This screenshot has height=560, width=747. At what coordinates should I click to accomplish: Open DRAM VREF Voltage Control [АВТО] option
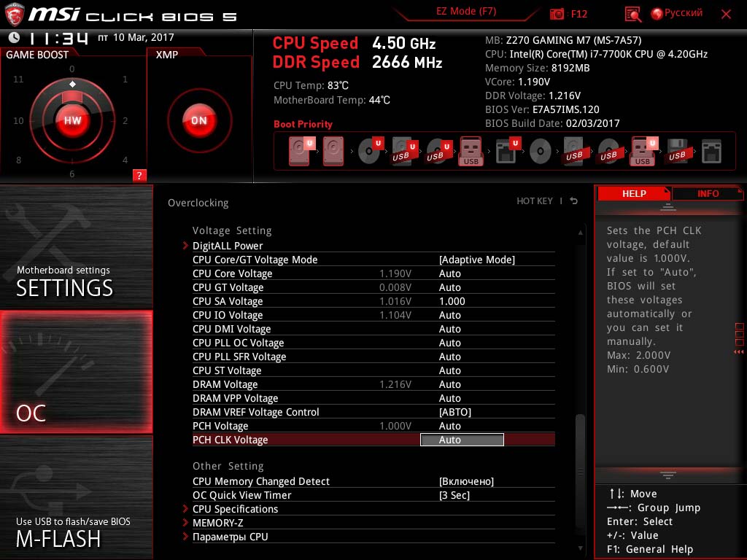click(455, 412)
